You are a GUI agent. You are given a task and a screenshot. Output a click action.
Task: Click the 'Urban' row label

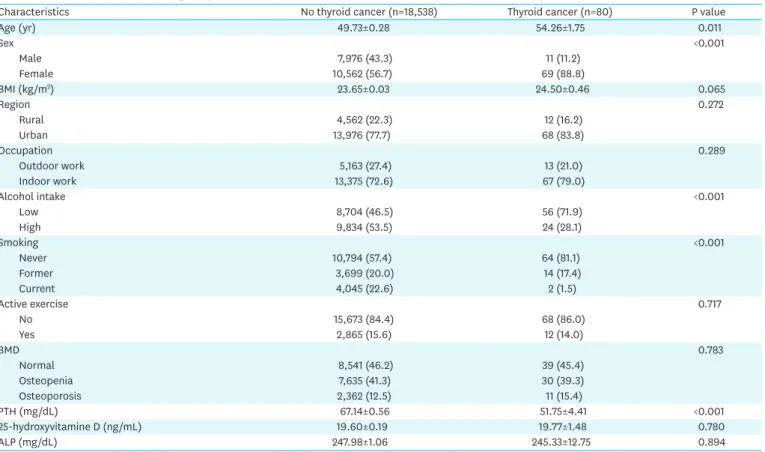(x=33, y=135)
